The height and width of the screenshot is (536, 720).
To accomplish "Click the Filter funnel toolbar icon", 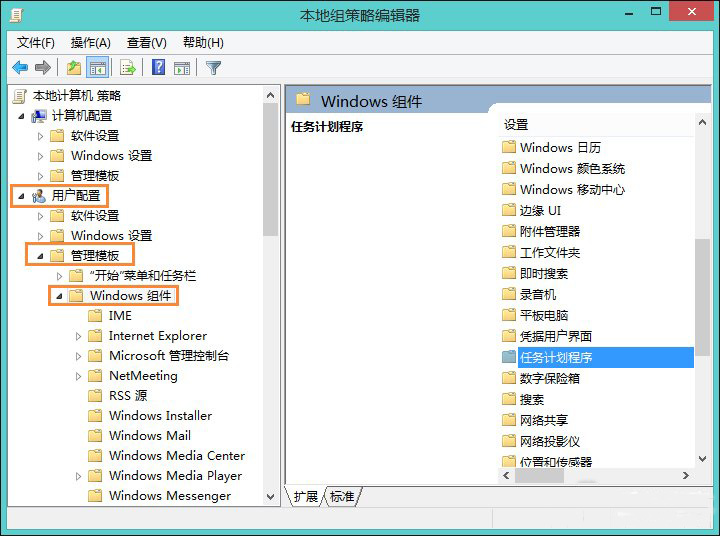I will tap(213, 68).
